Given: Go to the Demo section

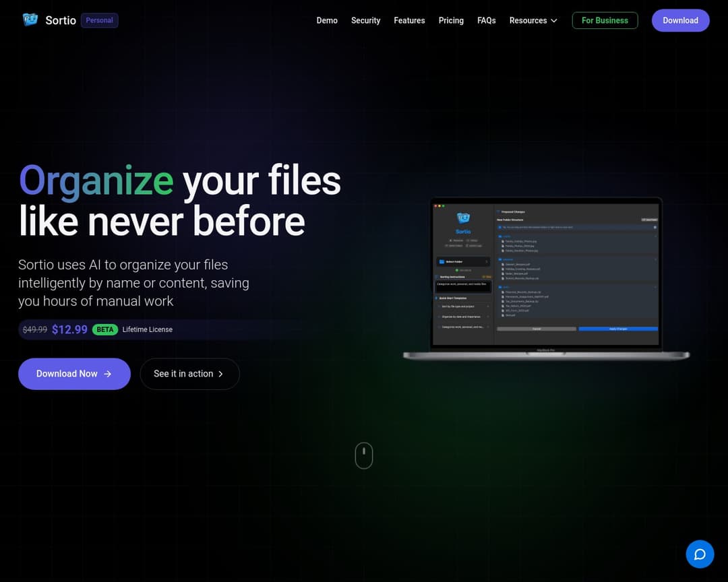Looking at the screenshot, I should (x=327, y=20).
